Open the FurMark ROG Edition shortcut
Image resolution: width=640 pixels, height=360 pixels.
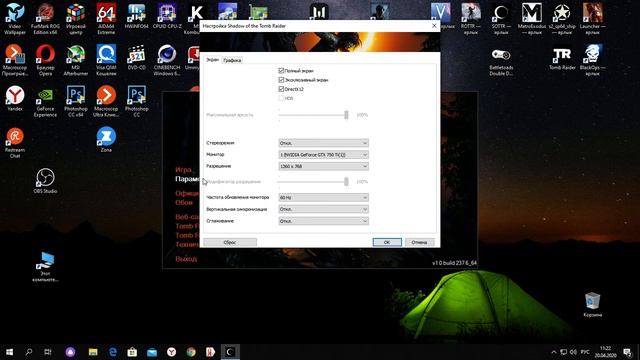coord(45,18)
